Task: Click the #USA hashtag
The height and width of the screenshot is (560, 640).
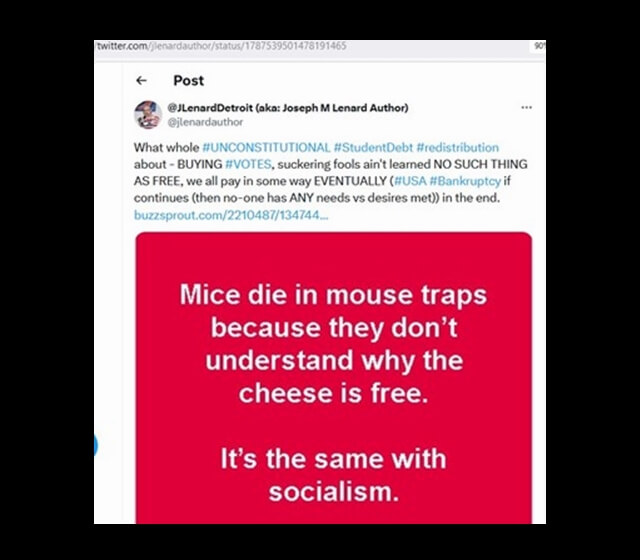Action: pyautogui.click(x=411, y=178)
